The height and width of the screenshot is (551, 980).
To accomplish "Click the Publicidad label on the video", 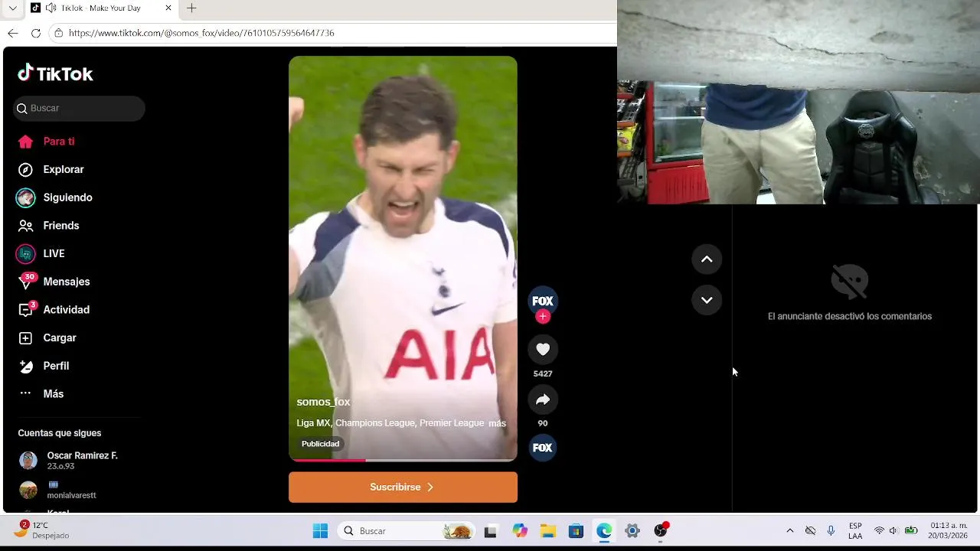I will click(x=320, y=444).
